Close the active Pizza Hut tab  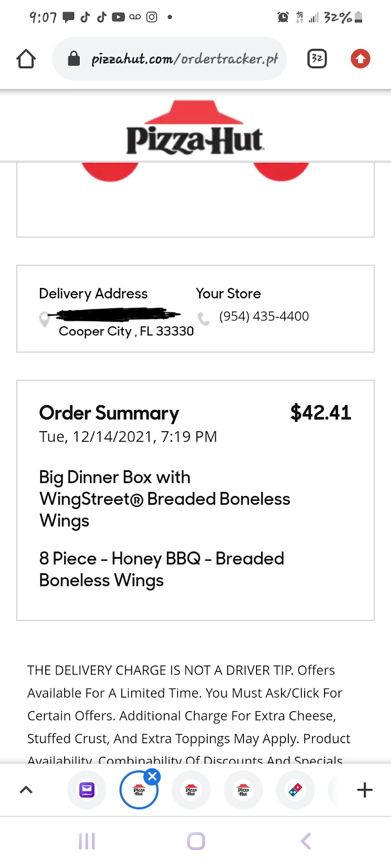point(153,777)
